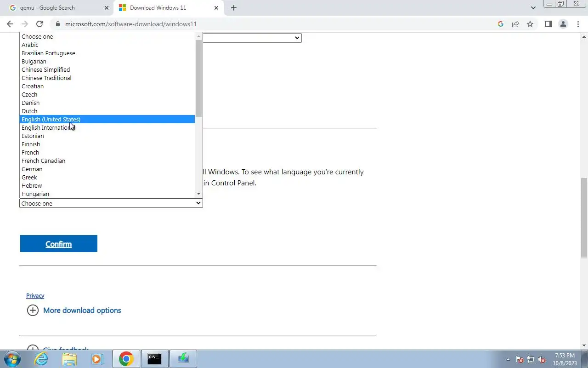Click the Chrome taskbar icon
Viewport: 588px width, 368px height.
[126, 359]
